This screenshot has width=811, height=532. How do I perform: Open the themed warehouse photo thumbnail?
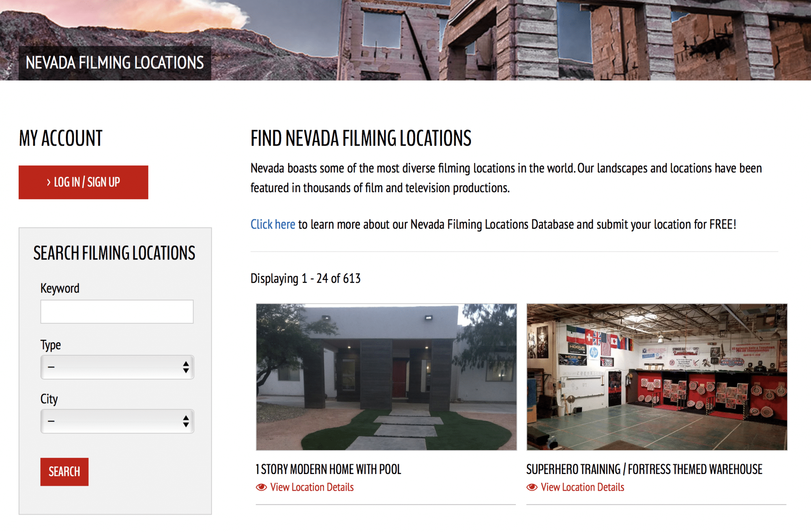(x=657, y=377)
